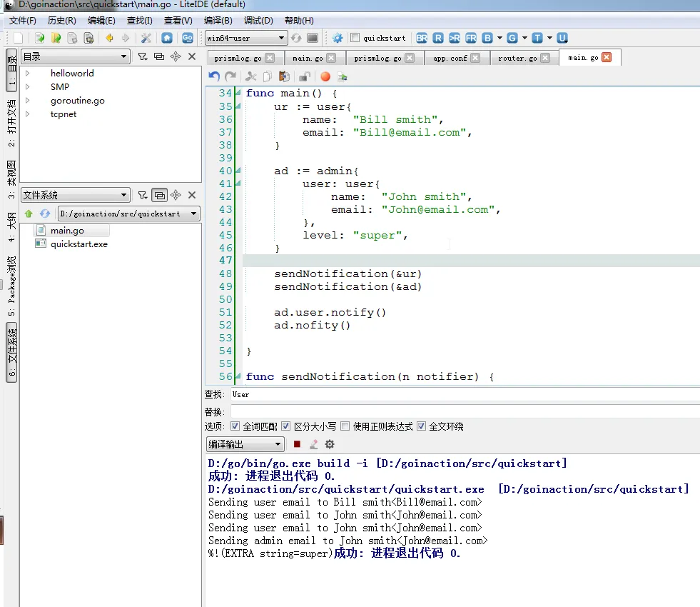Viewport: 700px width, 607px height.
Task: Open the 大纲 outline side tab
Action: coord(11,226)
